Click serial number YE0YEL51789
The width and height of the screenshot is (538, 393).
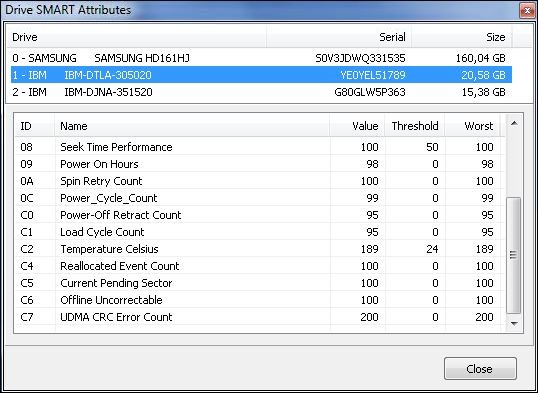pyautogui.click(x=373, y=75)
